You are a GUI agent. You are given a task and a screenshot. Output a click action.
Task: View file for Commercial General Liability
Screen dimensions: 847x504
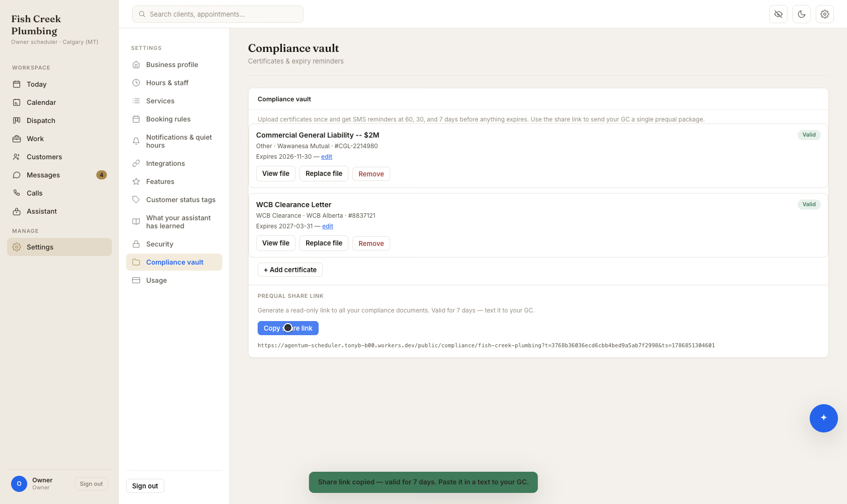(276, 173)
